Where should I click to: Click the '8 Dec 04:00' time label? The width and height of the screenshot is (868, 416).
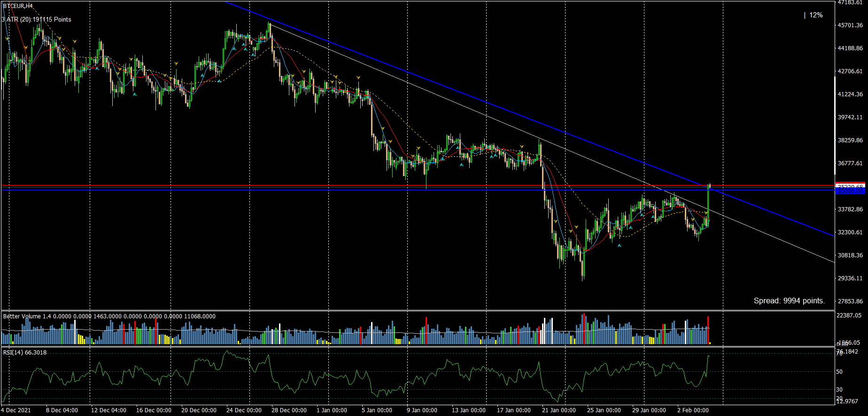62,410
